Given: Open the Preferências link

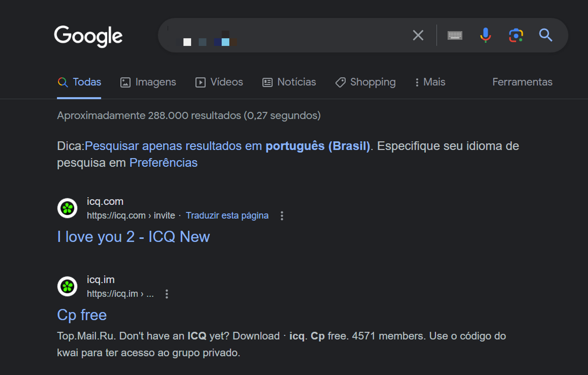Looking at the screenshot, I should [163, 163].
